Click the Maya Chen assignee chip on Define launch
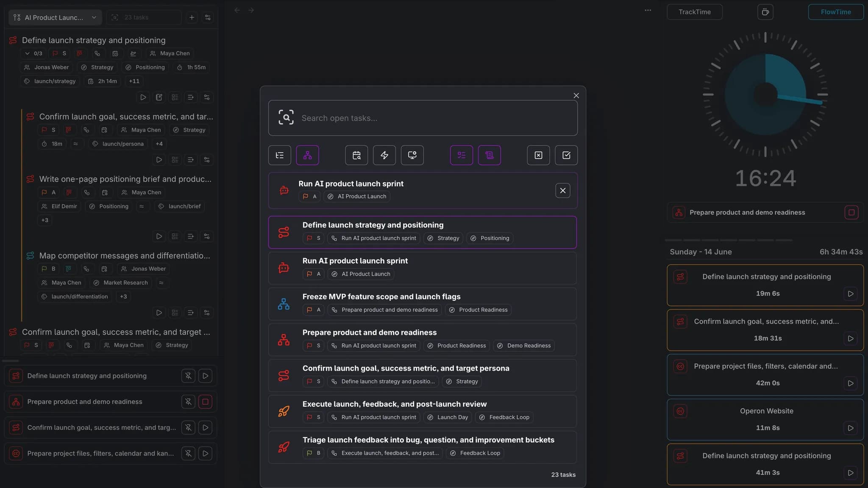This screenshot has width=868, height=488. [170, 53]
